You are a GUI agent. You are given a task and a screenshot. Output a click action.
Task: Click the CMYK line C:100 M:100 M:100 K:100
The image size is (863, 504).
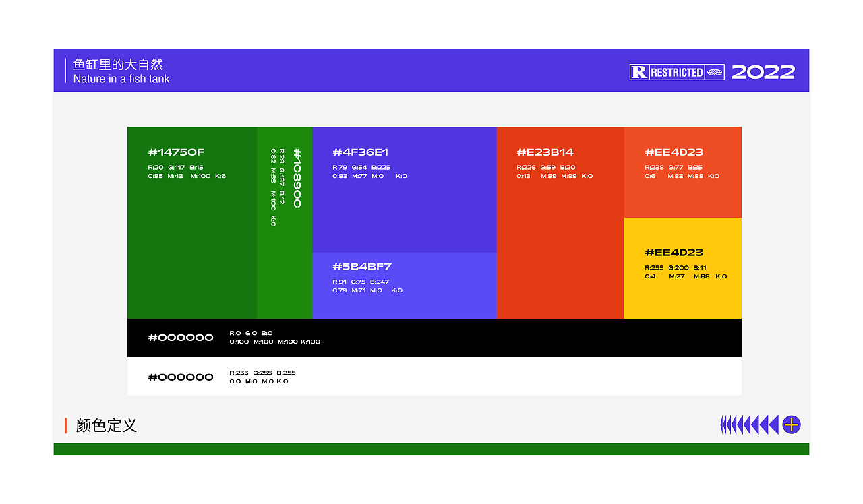point(275,342)
